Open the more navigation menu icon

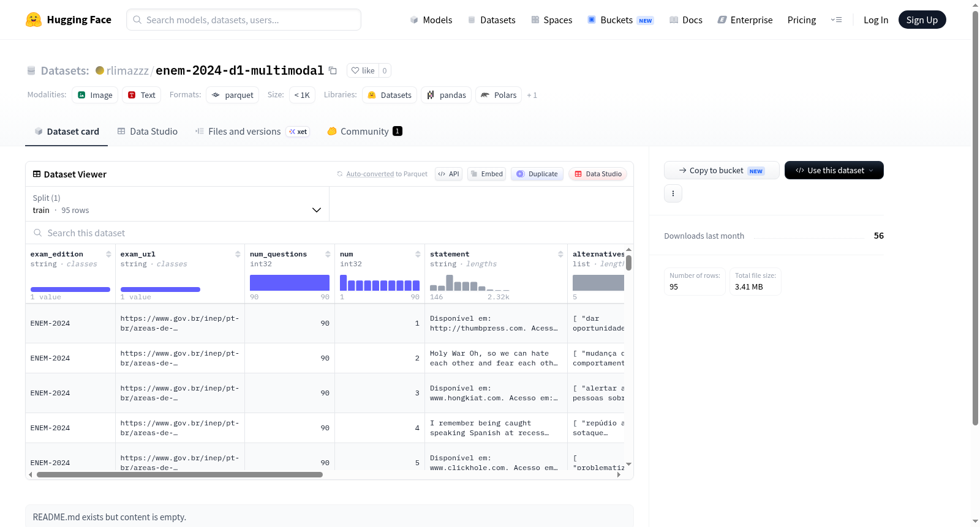click(x=836, y=20)
